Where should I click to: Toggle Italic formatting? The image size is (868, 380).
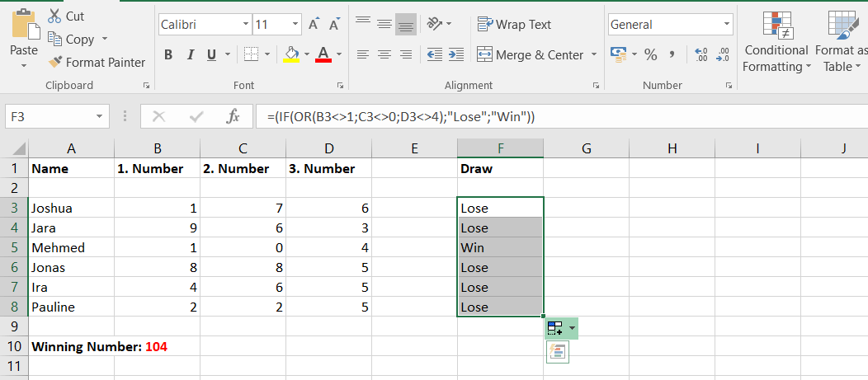(190, 55)
